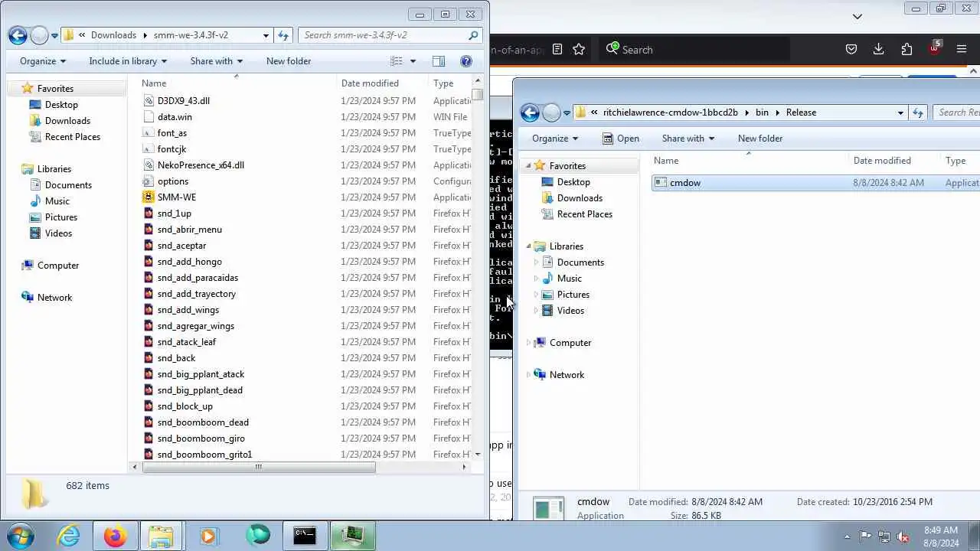This screenshot has height=551, width=980.
Task: Select NekoPresence_x64.dll file
Action: click(201, 165)
